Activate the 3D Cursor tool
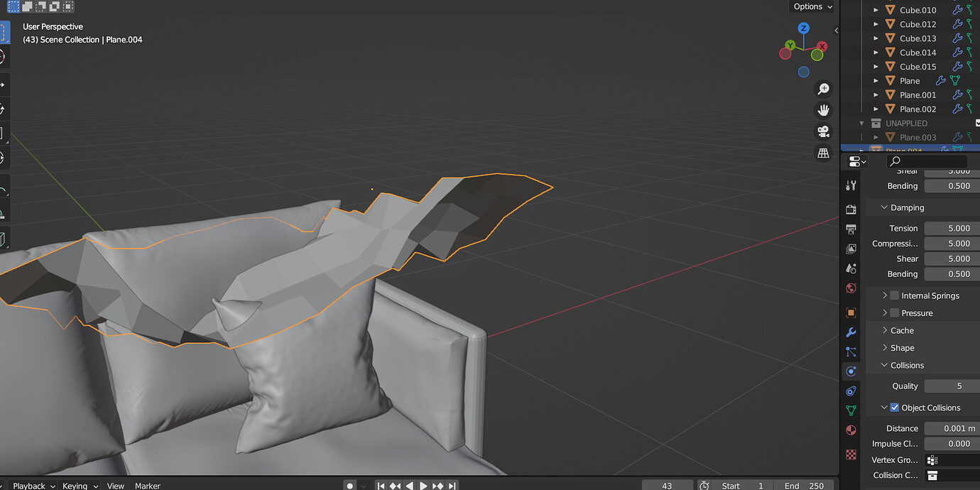 tap(4, 57)
